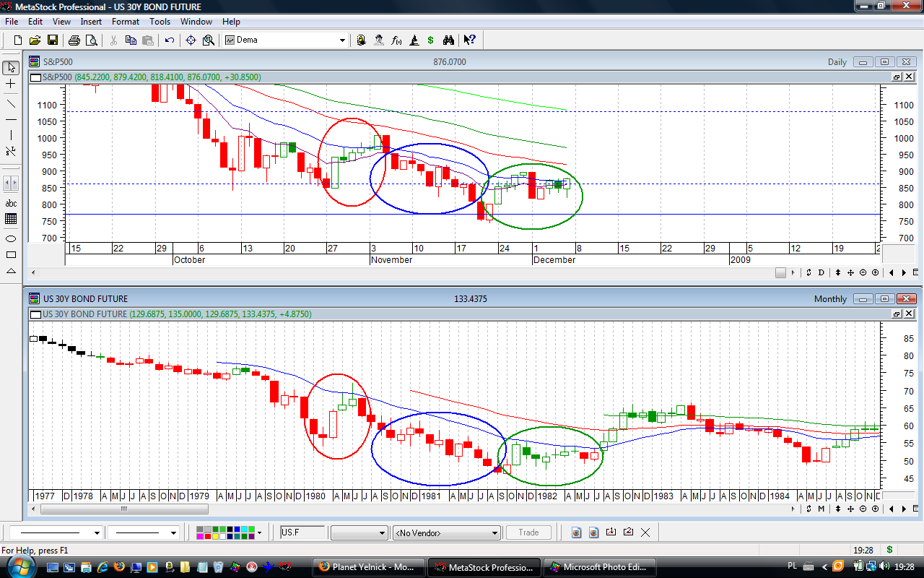
Task: Open the Tools menu
Action: click(x=160, y=22)
